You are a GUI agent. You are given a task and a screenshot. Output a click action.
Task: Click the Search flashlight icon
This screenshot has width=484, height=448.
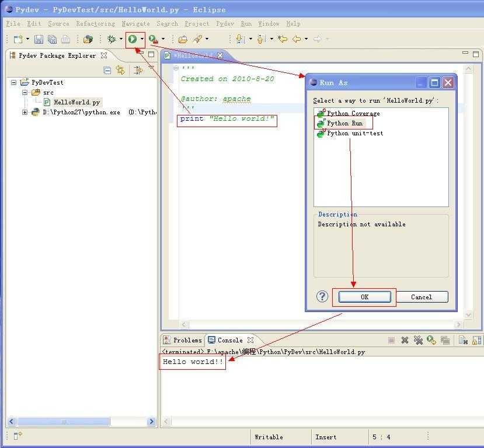point(197,39)
